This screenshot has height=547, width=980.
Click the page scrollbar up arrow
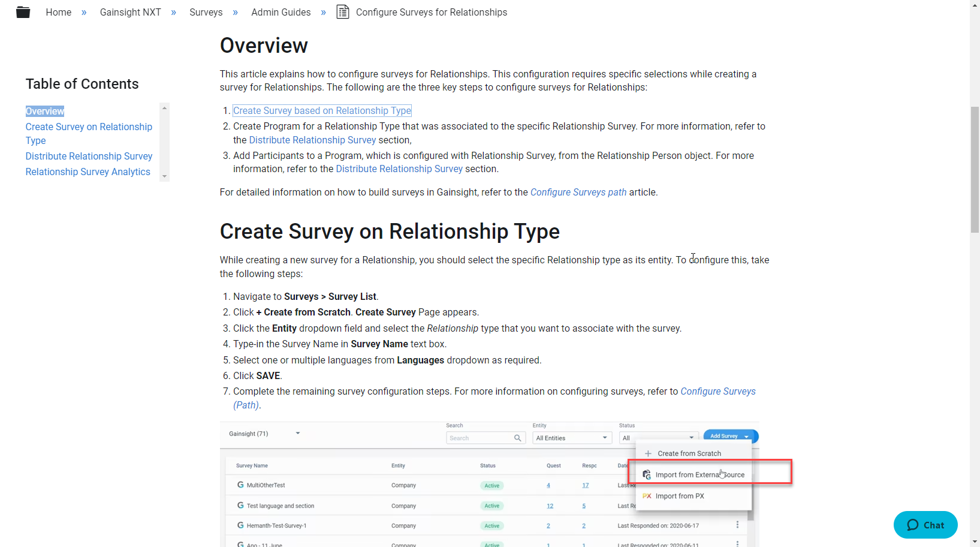coord(975,4)
